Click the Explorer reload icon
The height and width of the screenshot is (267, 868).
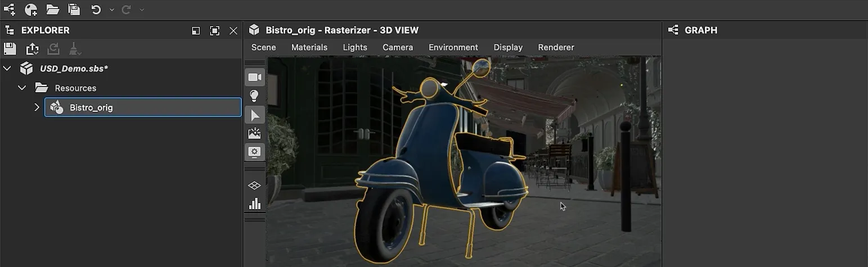tap(53, 49)
